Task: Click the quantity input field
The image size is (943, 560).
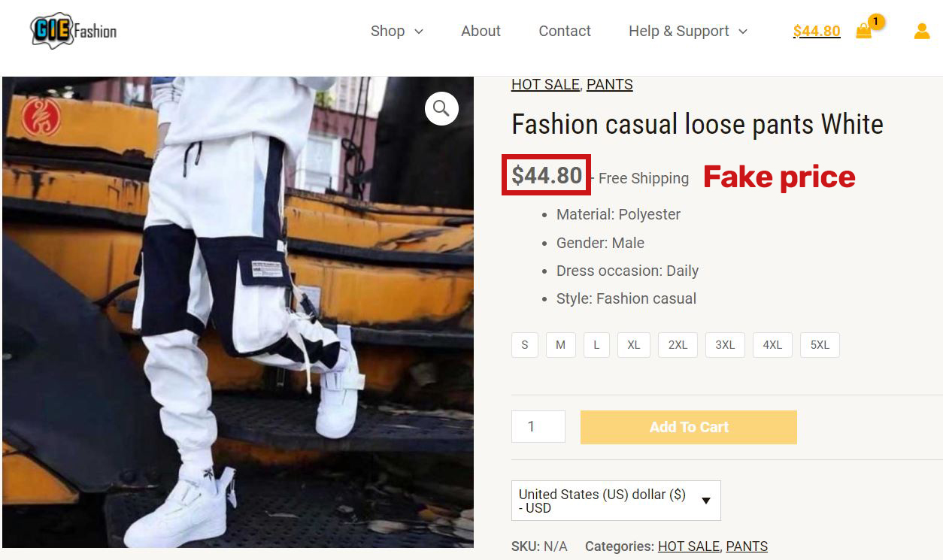Action: click(538, 426)
